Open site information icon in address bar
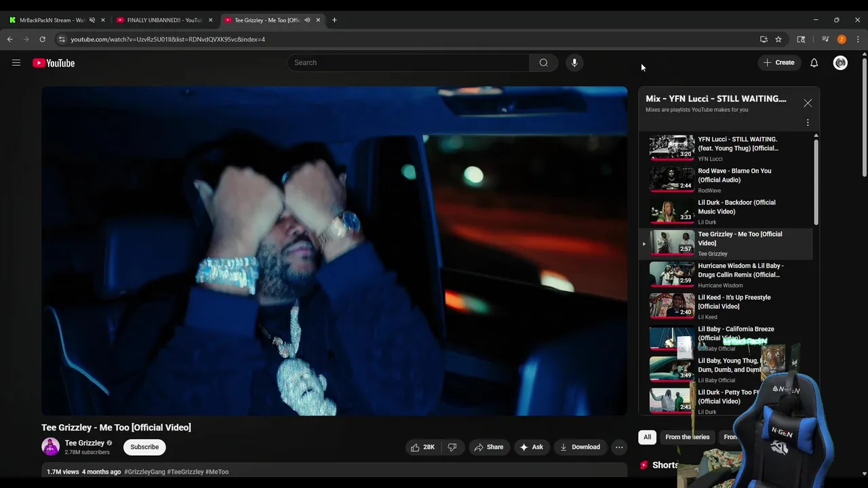The height and width of the screenshot is (488, 868). pyautogui.click(x=62, y=39)
